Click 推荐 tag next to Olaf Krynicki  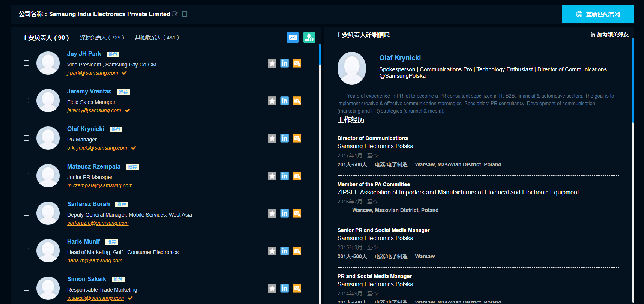pos(116,129)
